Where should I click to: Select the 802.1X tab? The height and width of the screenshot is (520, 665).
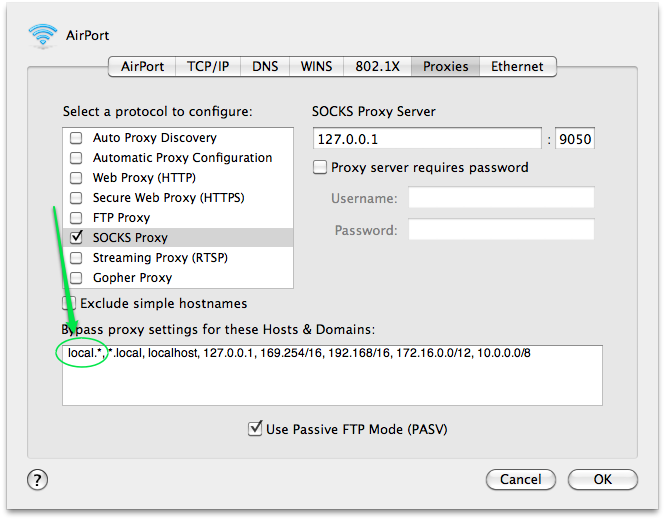377,67
